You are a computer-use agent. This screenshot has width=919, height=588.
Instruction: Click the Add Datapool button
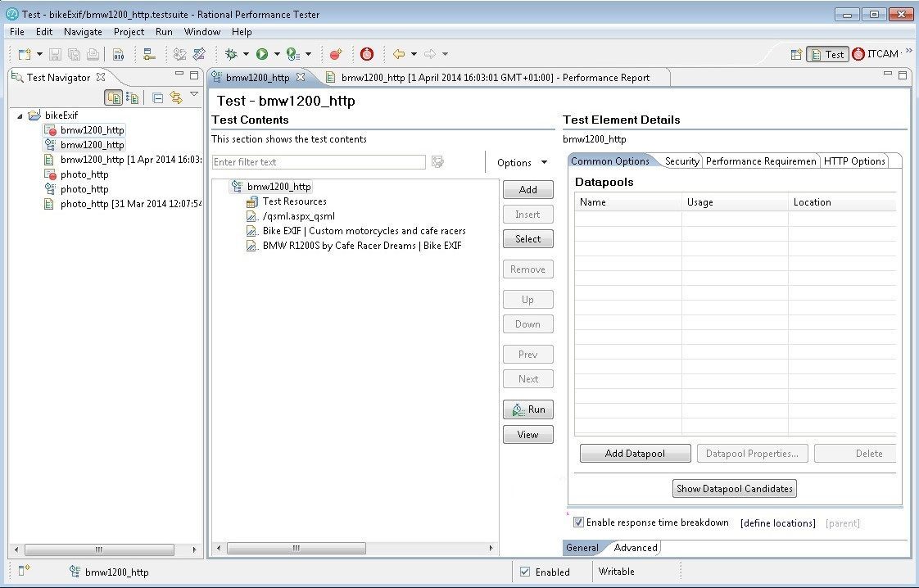coord(635,453)
